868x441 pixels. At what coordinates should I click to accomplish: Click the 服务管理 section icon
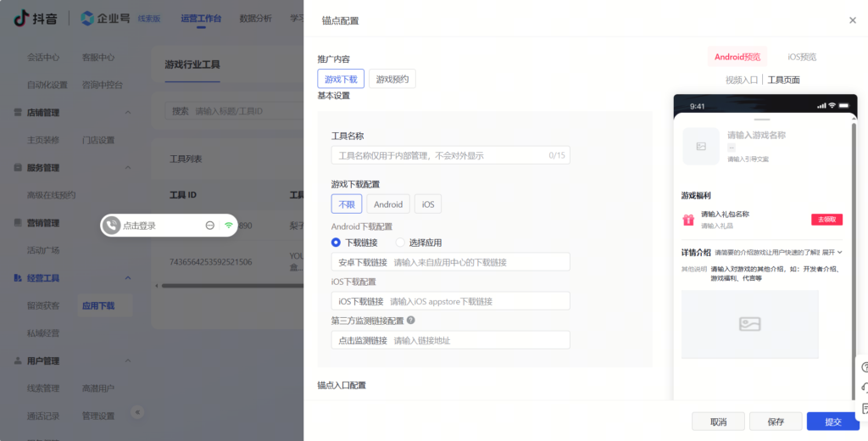click(x=18, y=167)
